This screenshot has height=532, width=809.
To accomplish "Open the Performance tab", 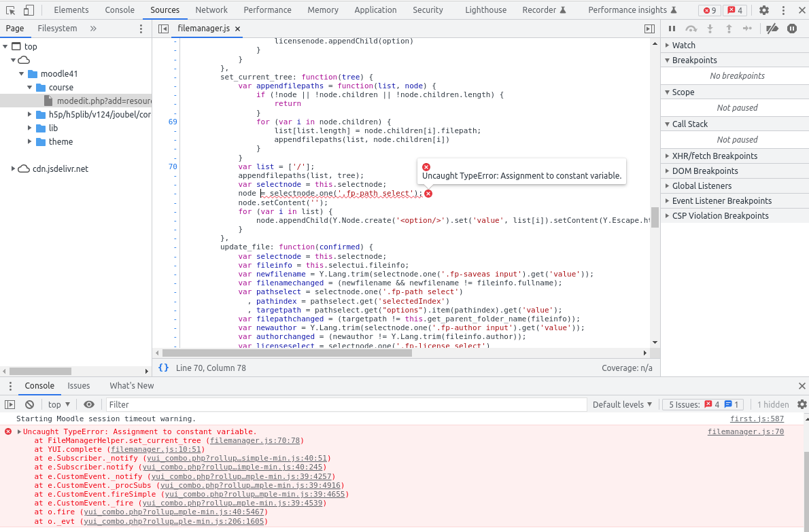I will click(x=267, y=10).
